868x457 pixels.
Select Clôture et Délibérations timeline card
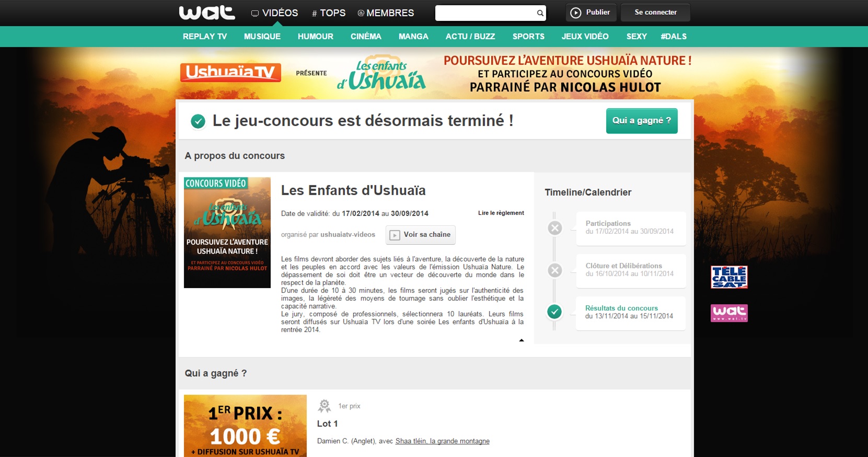631,271
